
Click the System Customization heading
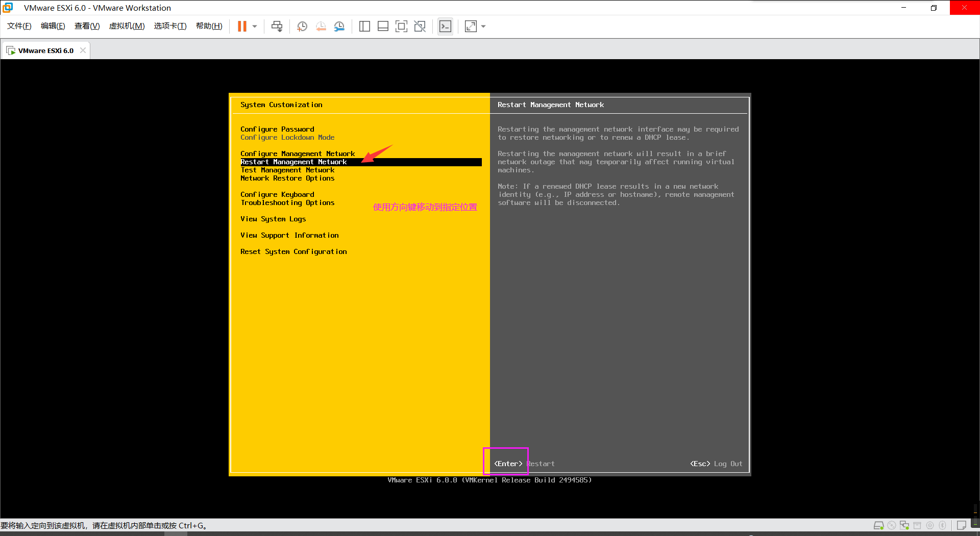(x=281, y=105)
